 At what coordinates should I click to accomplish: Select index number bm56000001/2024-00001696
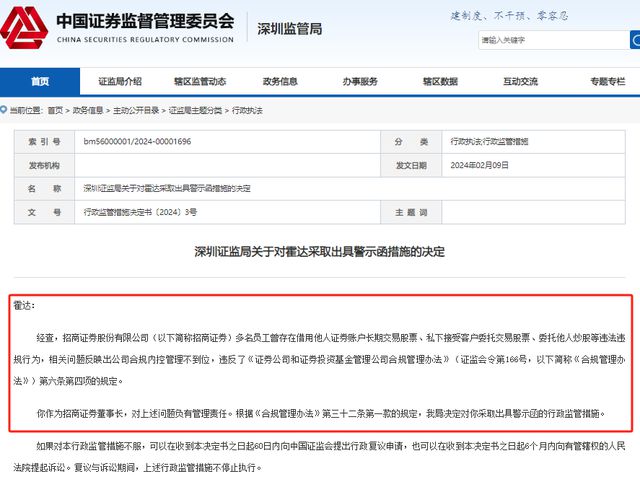click(x=137, y=142)
